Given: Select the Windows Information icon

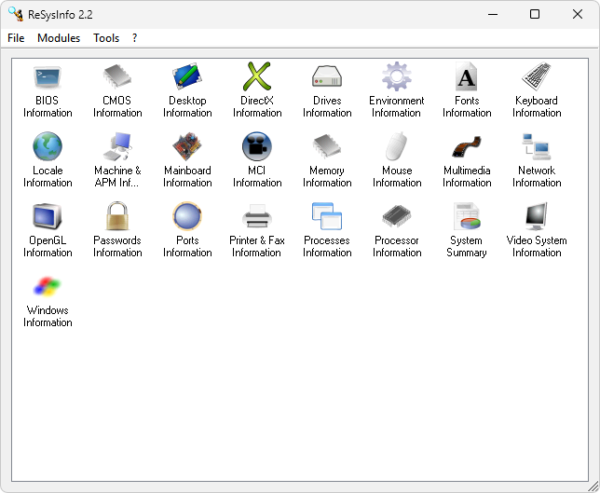Looking at the screenshot, I should pos(47,288).
